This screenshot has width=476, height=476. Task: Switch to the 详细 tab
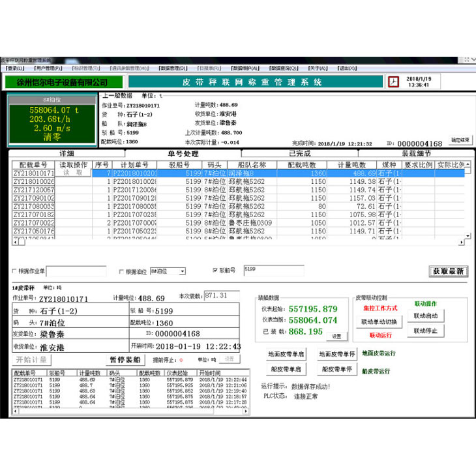(67, 153)
